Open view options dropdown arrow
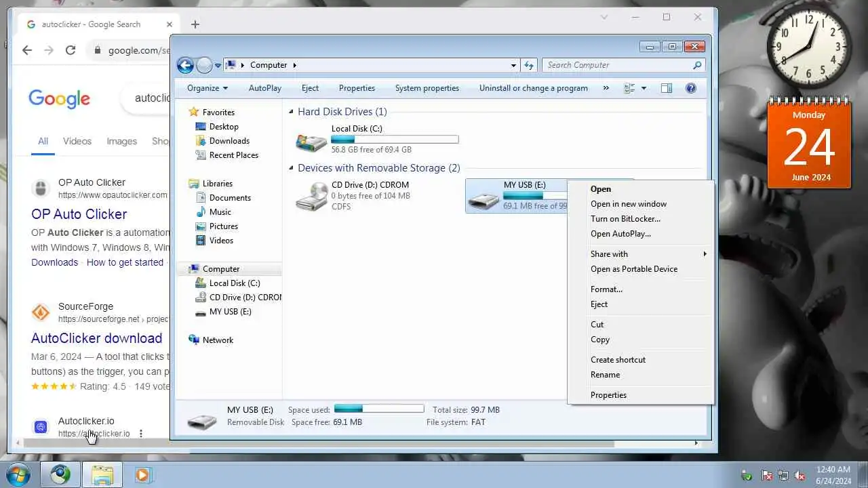Image resolution: width=868 pixels, height=488 pixels. 644,88
